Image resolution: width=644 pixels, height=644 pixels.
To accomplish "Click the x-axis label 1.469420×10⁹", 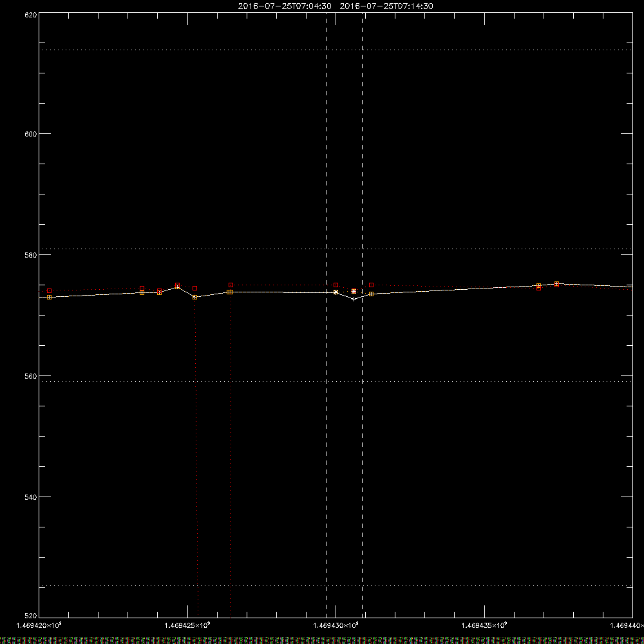I will 39,625.
